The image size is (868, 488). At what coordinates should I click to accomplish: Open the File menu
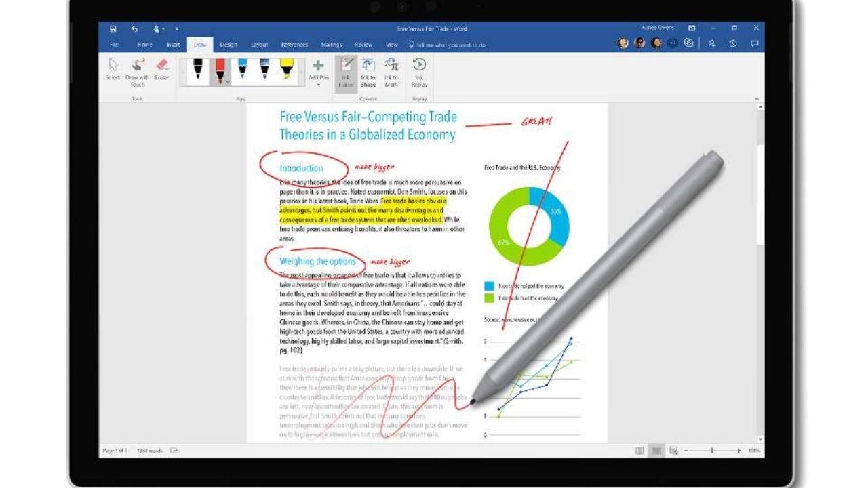point(113,44)
